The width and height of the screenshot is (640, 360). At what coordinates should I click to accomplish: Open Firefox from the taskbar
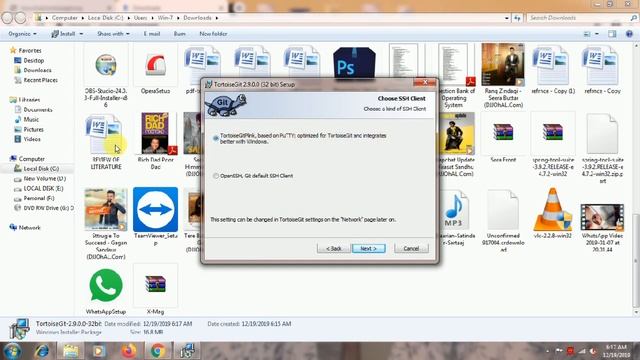[129, 351]
